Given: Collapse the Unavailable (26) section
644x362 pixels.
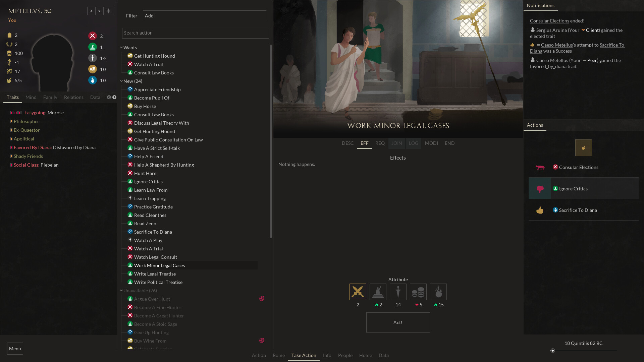Looking at the screenshot, I should [121, 290].
